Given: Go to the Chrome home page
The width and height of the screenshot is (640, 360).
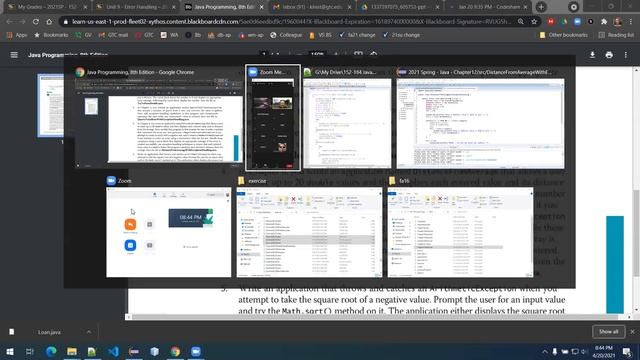Looking at the screenshot, I should [x=49, y=22].
